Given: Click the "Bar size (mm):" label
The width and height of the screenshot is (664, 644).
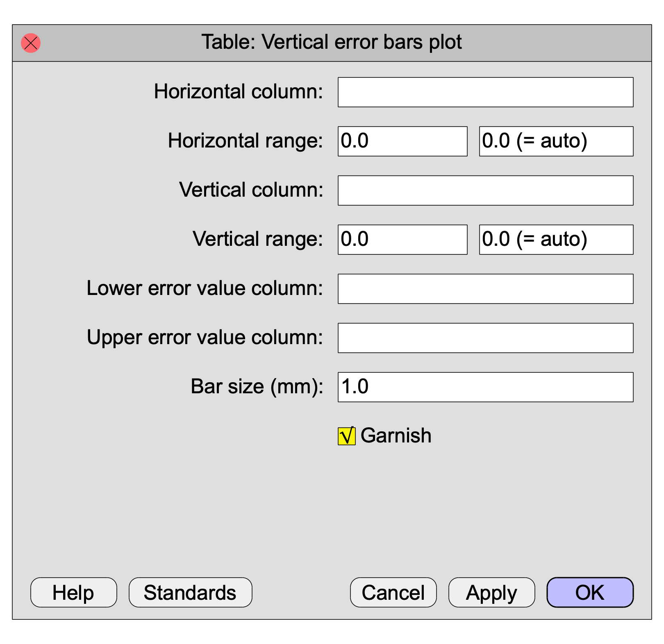Looking at the screenshot, I should (x=257, y=387).
